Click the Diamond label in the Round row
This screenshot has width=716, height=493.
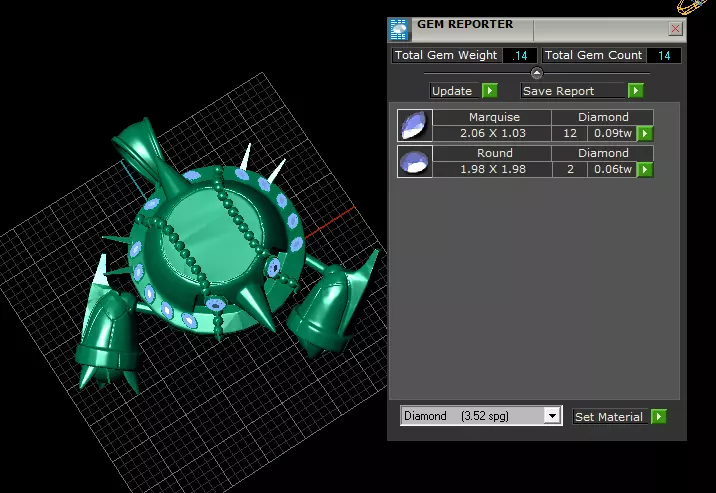pyautogui.click(x=603, y=153)
